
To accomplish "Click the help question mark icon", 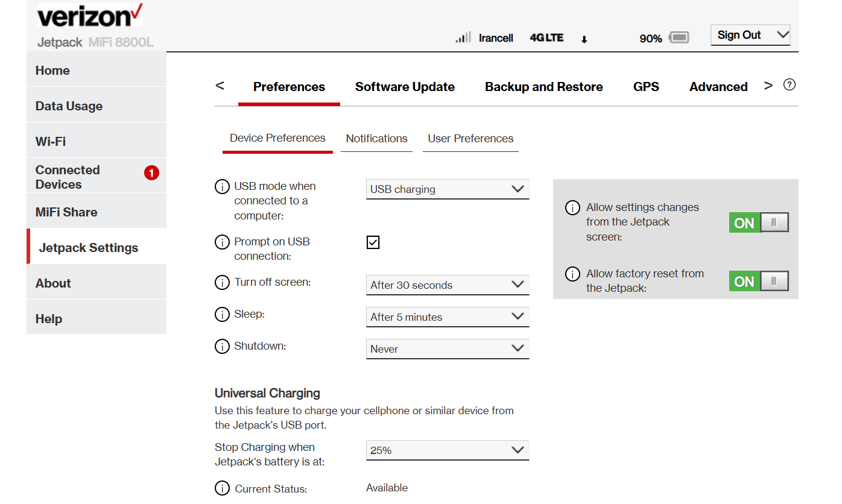I will (x=789, y=85).
